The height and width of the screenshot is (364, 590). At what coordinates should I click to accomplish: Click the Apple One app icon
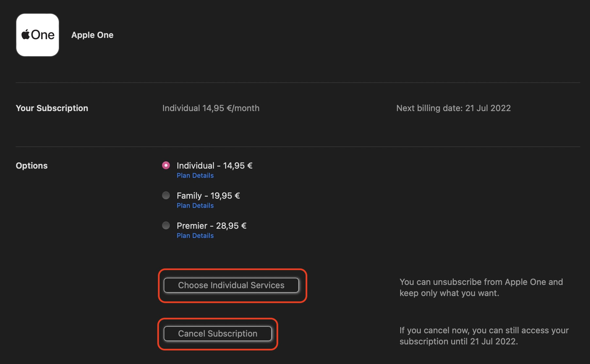pyautogui.click(x=38, y=35)
